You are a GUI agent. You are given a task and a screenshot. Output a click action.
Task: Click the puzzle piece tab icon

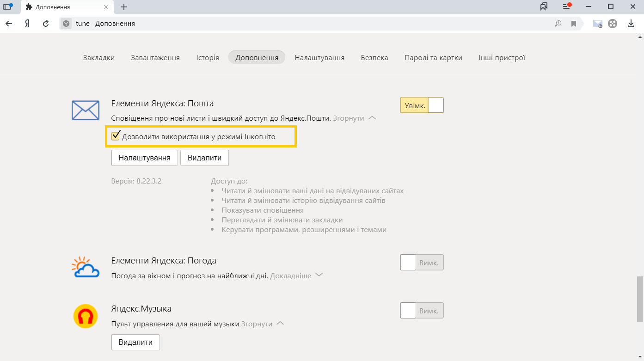click(x=29, y=7)
